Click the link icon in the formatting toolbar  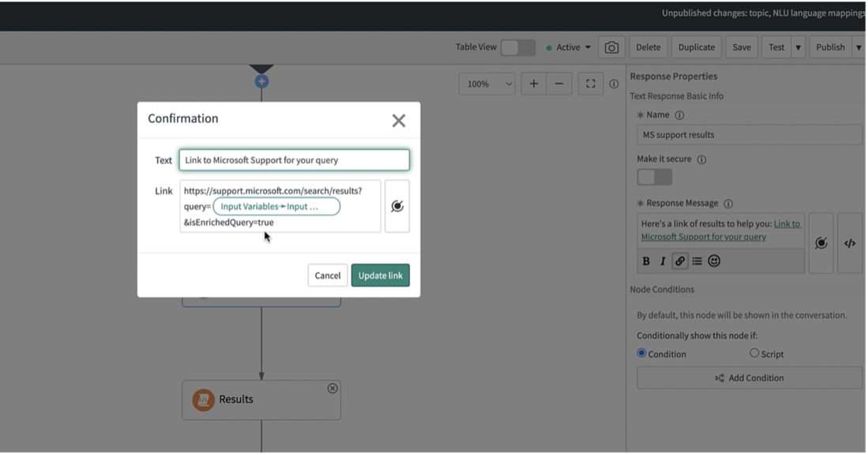[x=679, y=261]
